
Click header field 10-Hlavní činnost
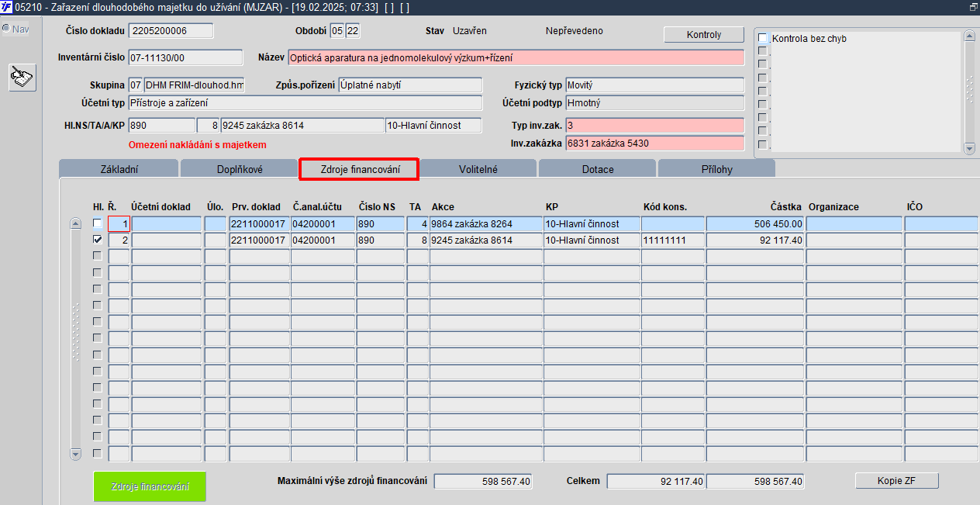click(x=433, y=125)
